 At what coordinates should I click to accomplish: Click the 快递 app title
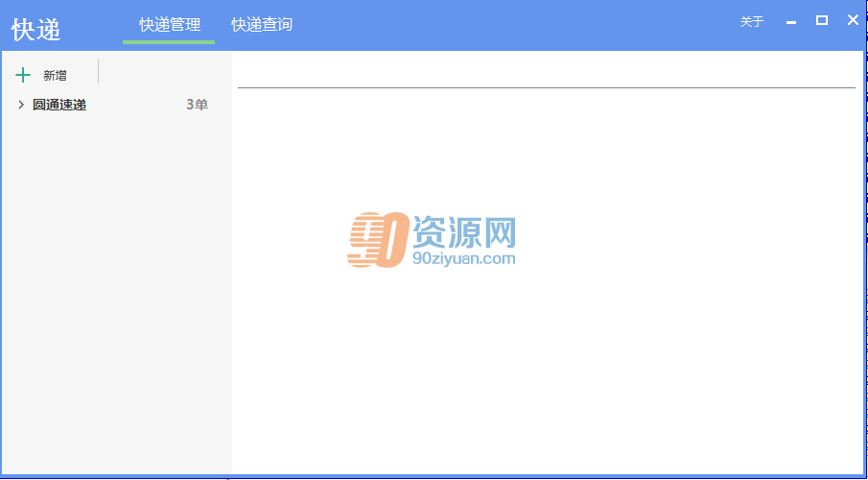pyautogui.click(x=36, y=30)
